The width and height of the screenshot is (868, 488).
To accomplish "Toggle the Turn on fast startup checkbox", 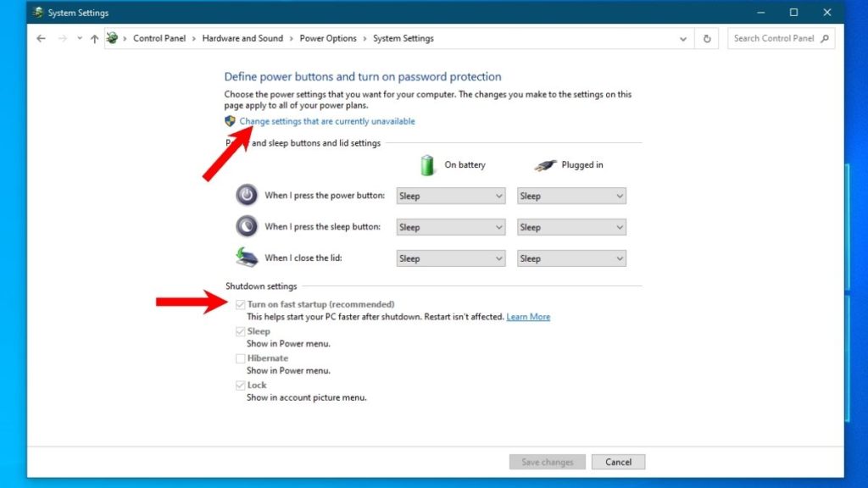I will pyautogui.click(x=240, y=304).
